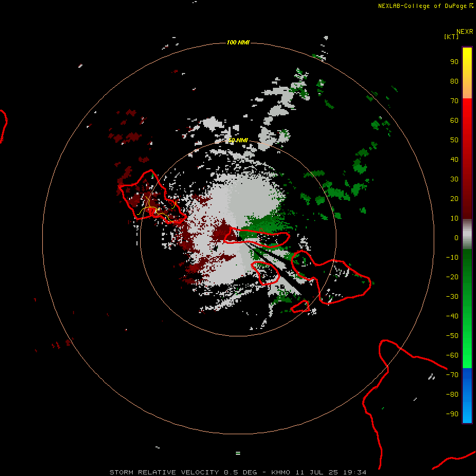Screen dimensions: 476x476
Task: Select the 50 NMI range ring label
Action: pyautogui.click(x=238, y=140)
